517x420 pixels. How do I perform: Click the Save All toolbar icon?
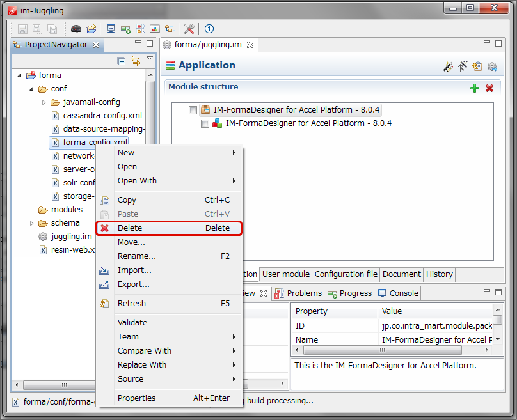[52, 29]
